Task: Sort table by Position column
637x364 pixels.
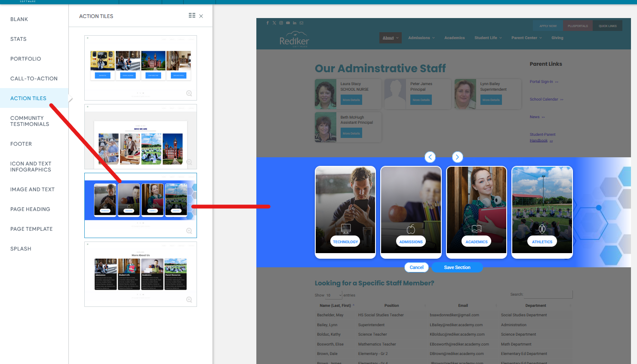Action: (x=392, y=306)
